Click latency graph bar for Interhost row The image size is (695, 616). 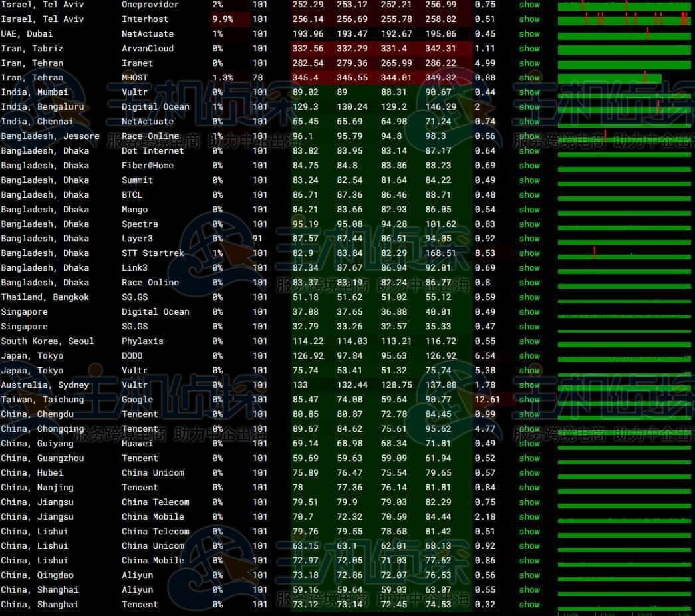[624, 21]
